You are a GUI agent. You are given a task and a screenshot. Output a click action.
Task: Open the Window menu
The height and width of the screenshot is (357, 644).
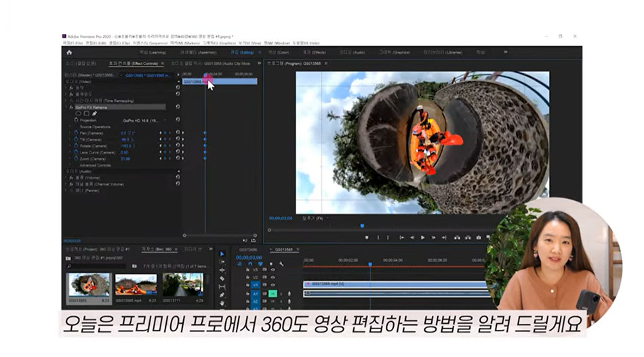point(277,43)
